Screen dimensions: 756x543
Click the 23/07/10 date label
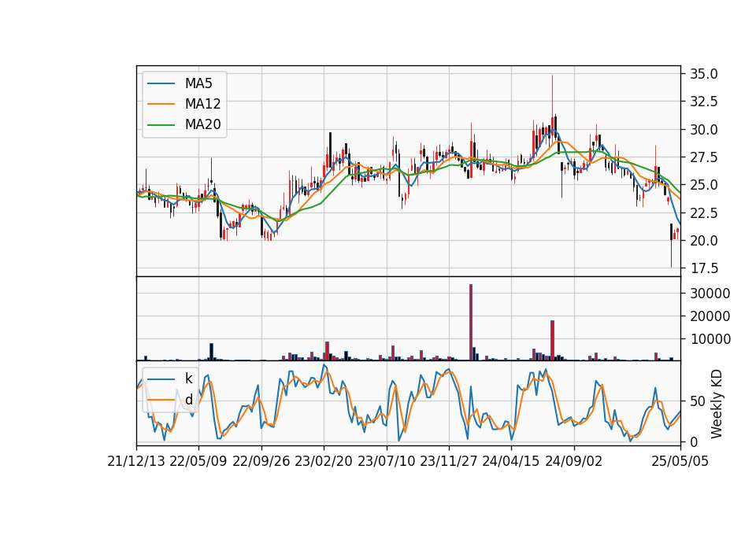pyautogui.click(x=386, y=461)
